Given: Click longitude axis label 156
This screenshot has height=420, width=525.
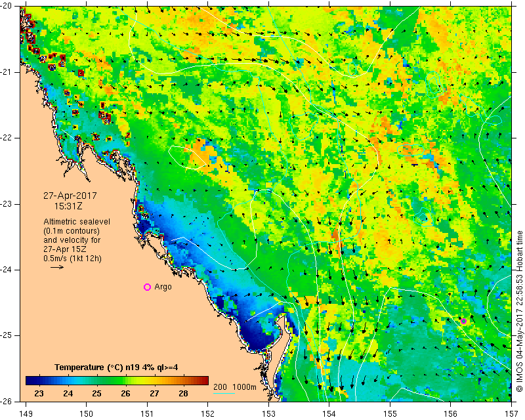Looking at the screenshot, I should pos(451,413).
